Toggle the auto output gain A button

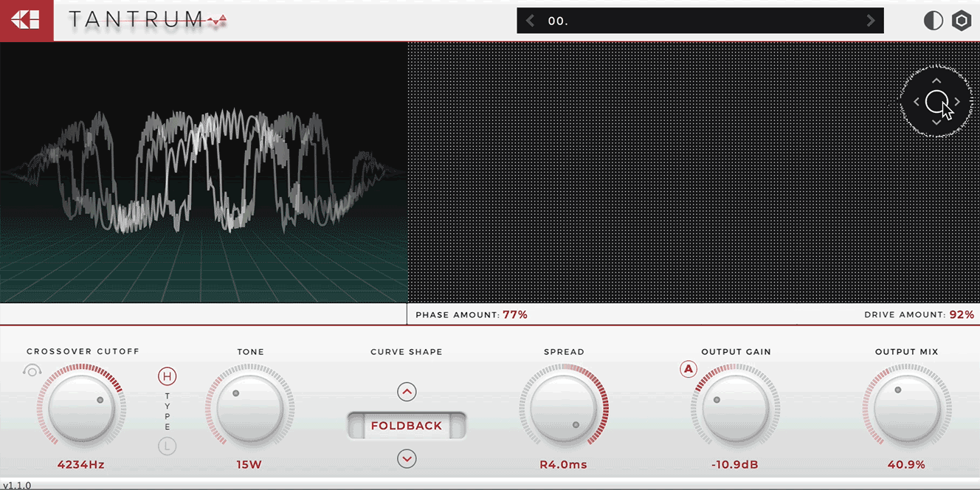[x=689, y=369]
